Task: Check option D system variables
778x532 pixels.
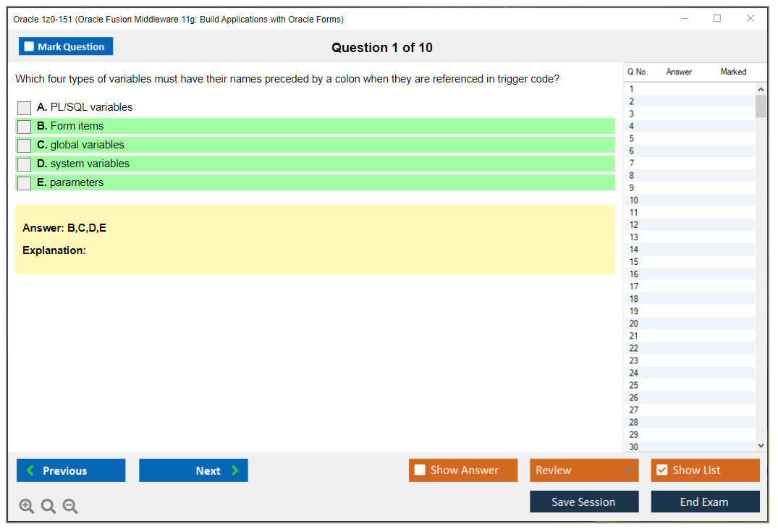Action: pos(25,164)
